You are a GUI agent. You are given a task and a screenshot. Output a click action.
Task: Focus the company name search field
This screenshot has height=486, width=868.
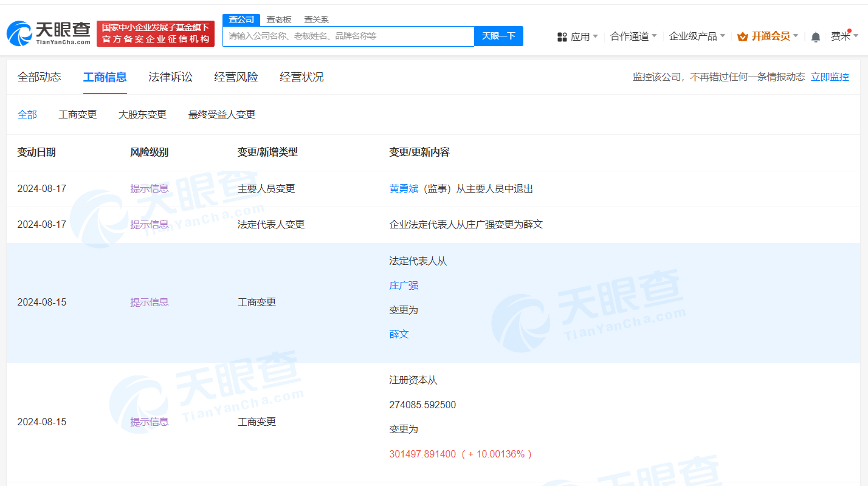coord(348,36)
